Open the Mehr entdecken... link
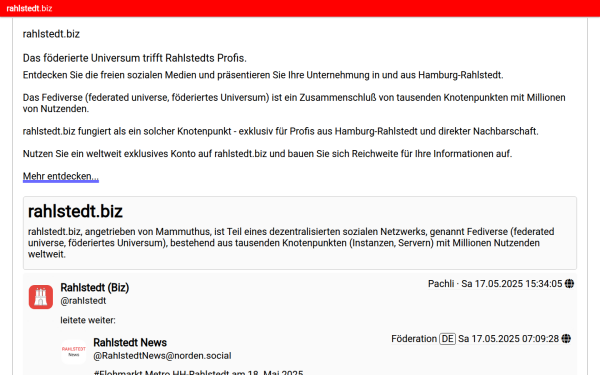 [x=61, y=176]
